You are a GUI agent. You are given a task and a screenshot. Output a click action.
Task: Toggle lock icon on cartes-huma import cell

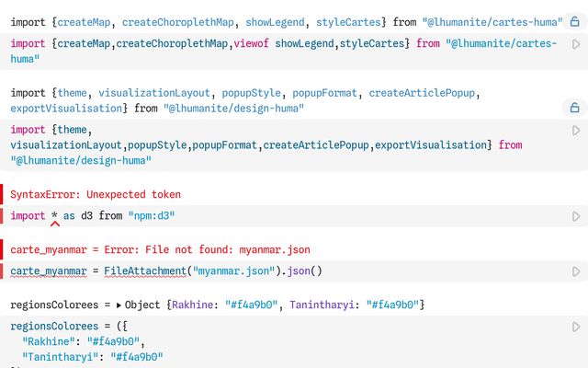pyautogui.click(x=574, y=22)
